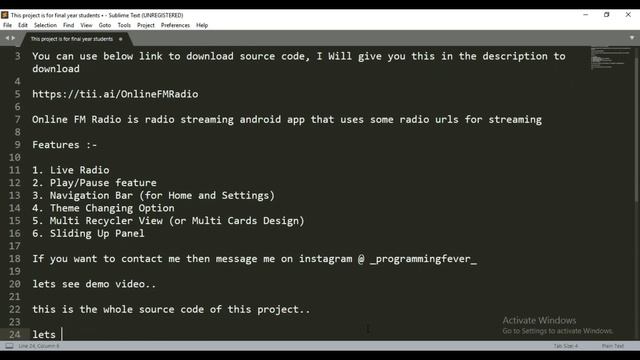640x360 pixels.
Task: Click the Tab Size setting in status bar
Action: pos(566,346)
